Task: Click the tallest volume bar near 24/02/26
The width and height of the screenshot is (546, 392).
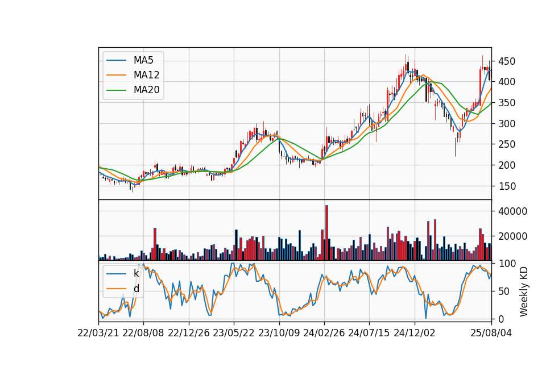Action: (326, 233)
